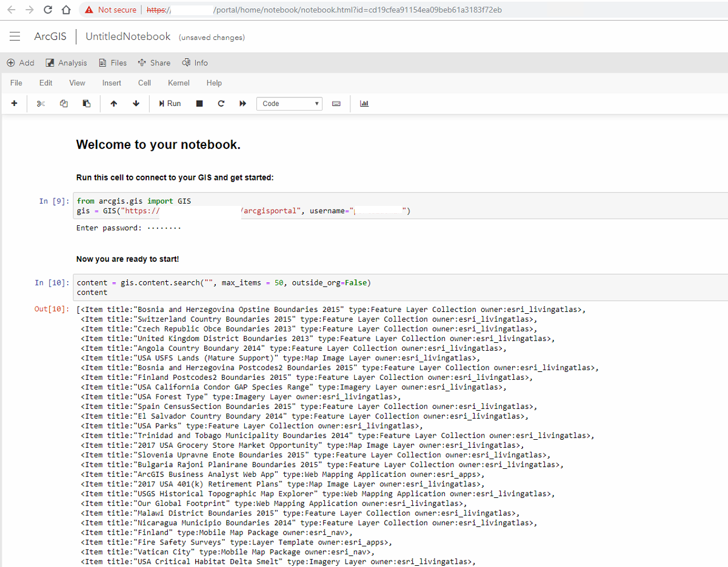
Task: Open the Kernel menu
Action: pyautogui.click(x=179, y=83)
